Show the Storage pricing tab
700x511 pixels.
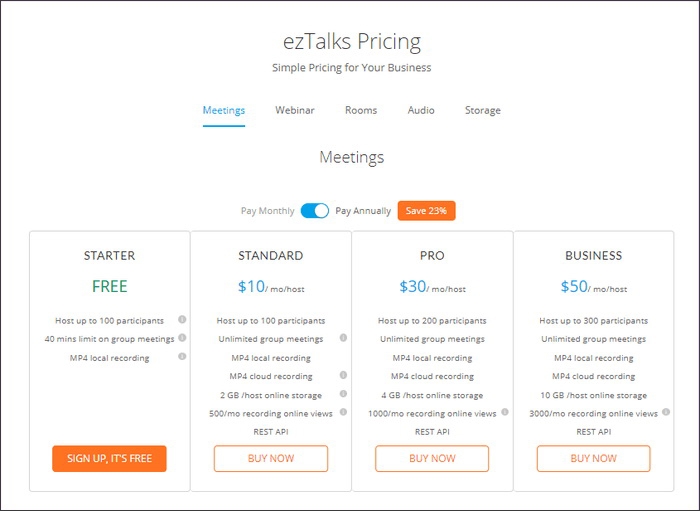[482, 110]
